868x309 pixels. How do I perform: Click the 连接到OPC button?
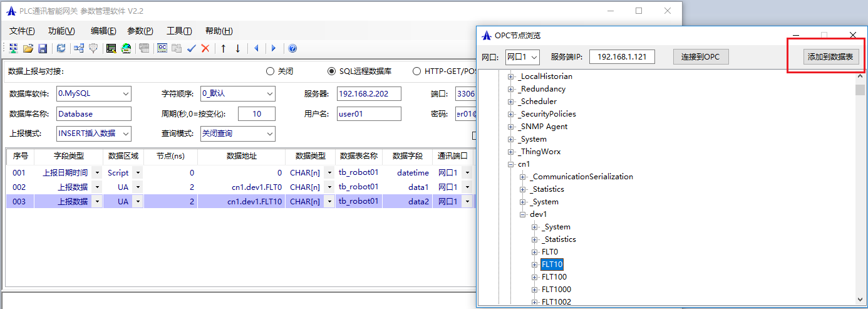pos(701,57)
